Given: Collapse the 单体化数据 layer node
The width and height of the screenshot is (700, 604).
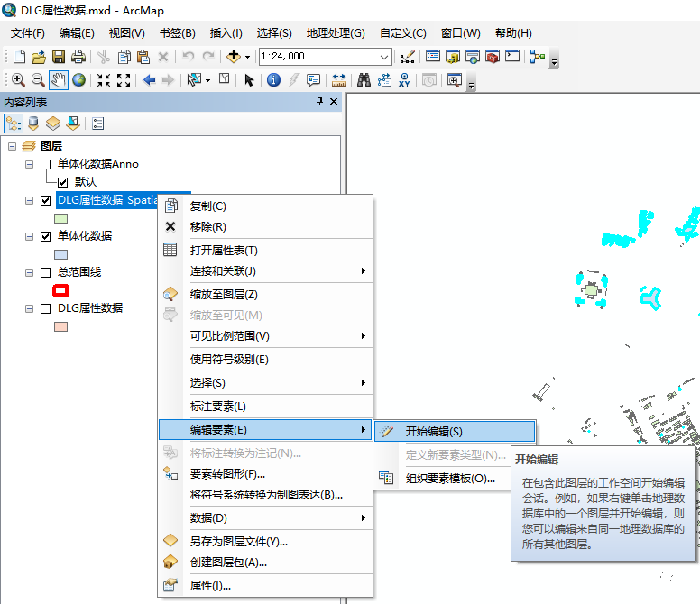Looking at the screenshot, I should pyautogui.click(x=29, y=236).
